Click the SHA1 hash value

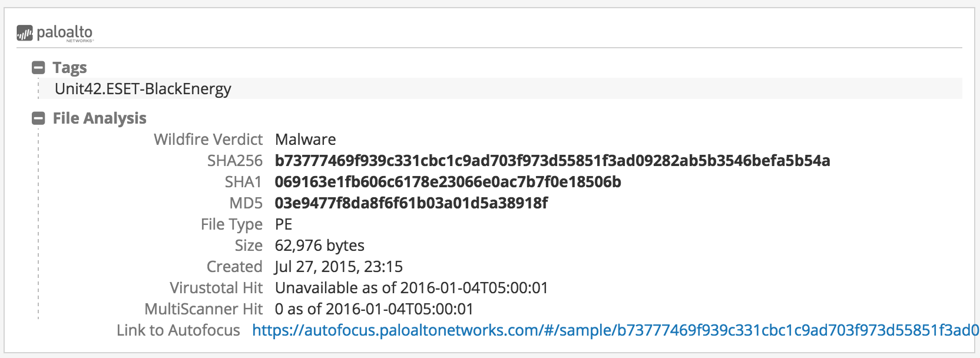coord(448,182)
